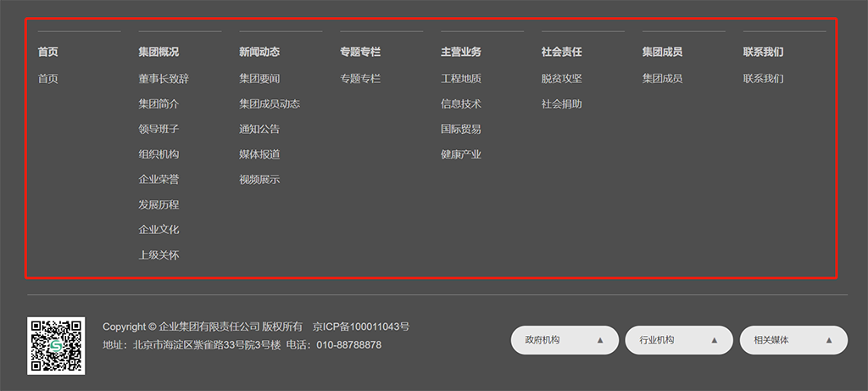Expand the 政府机构 dropdown

[x=564, y=340]
